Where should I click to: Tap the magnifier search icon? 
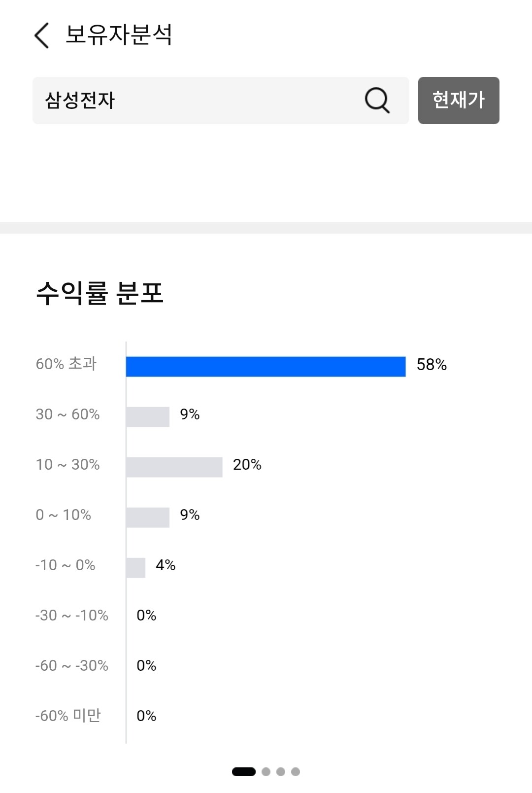point(377,101)
